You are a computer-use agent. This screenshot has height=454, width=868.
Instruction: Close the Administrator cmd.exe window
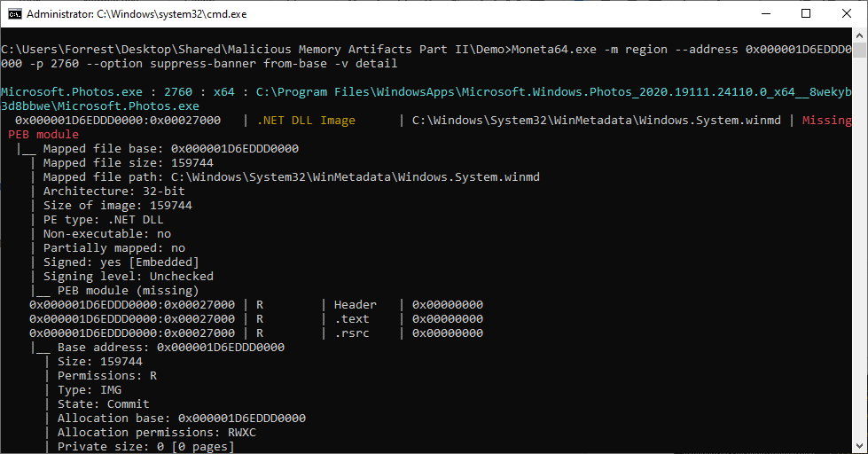click(847, 14)
